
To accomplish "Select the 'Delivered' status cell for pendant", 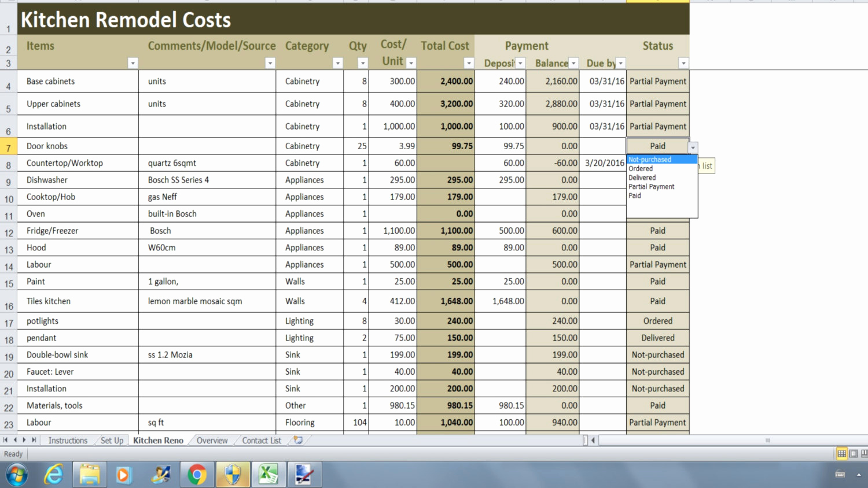I will 658,338.
